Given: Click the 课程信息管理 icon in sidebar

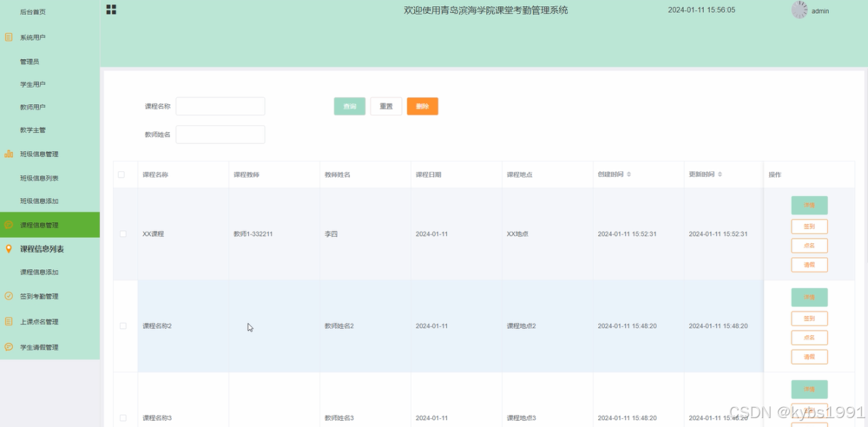Looking at the screenshot, I should 9,225.
